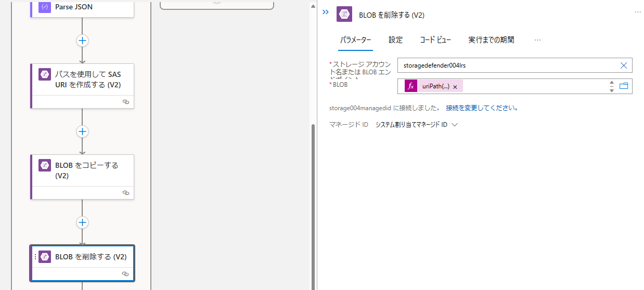Switch to パラメーター tab

pos(356,40)
